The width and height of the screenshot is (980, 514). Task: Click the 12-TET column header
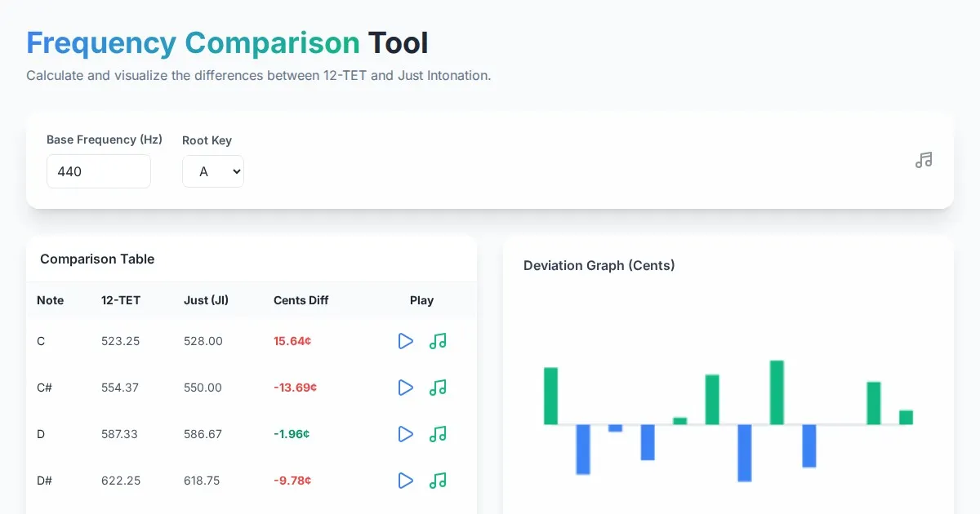point(121,300)
